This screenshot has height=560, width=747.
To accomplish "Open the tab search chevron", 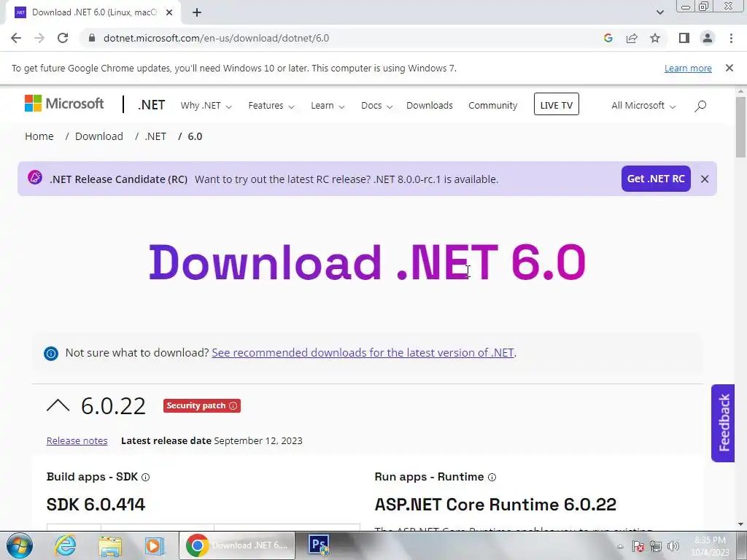I will (659, 12).
